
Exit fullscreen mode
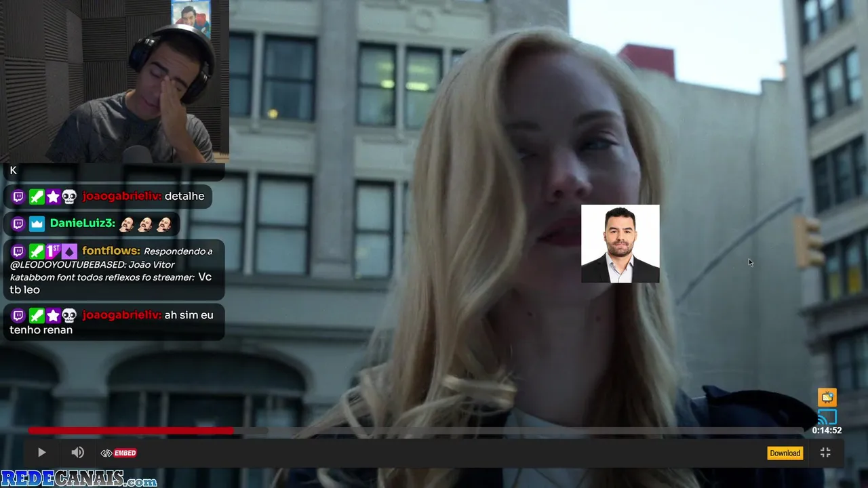[825, 453]
